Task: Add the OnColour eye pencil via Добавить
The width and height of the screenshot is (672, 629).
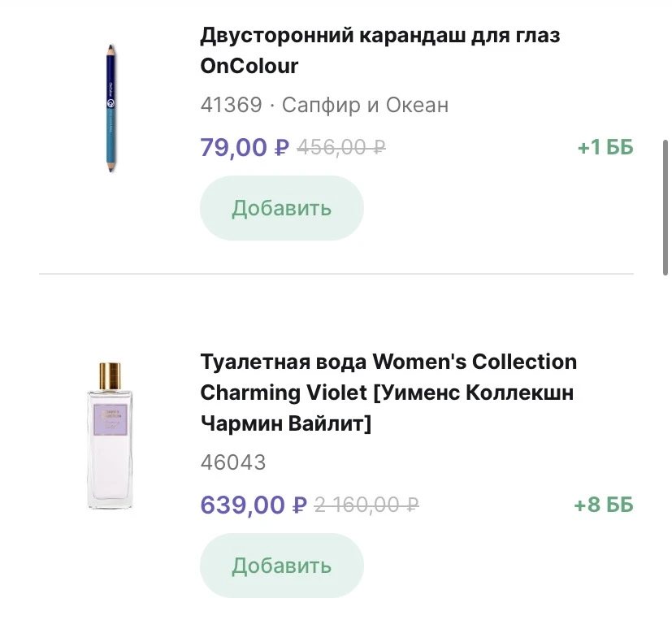Action: point(281,208)
